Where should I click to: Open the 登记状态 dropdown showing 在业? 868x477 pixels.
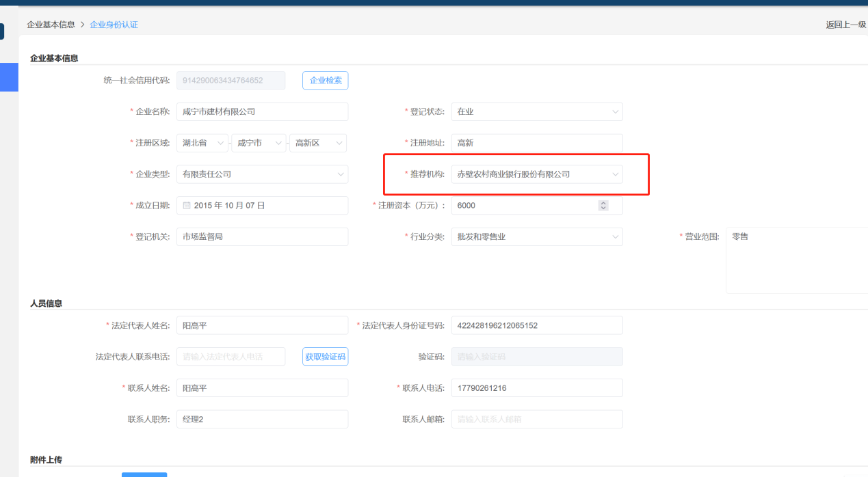537,111
